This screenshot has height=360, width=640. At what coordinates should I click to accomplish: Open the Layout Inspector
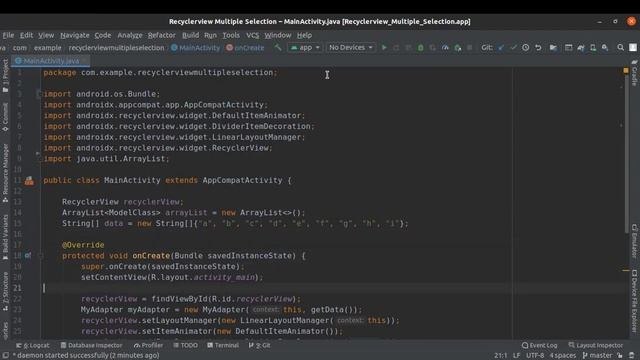(596, 345)
